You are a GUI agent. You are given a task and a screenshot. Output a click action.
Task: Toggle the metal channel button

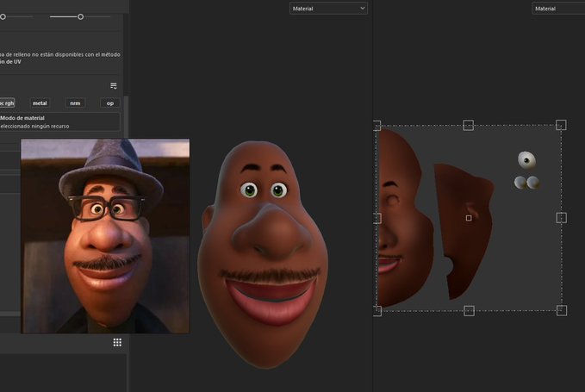[40, 103]
